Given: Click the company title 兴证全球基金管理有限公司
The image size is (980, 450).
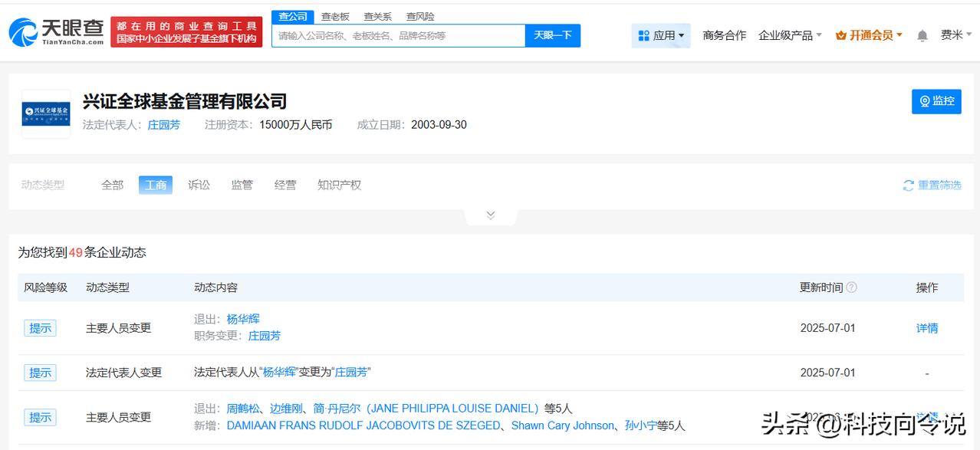Looking at the screenshot, I should pos(185,101).
